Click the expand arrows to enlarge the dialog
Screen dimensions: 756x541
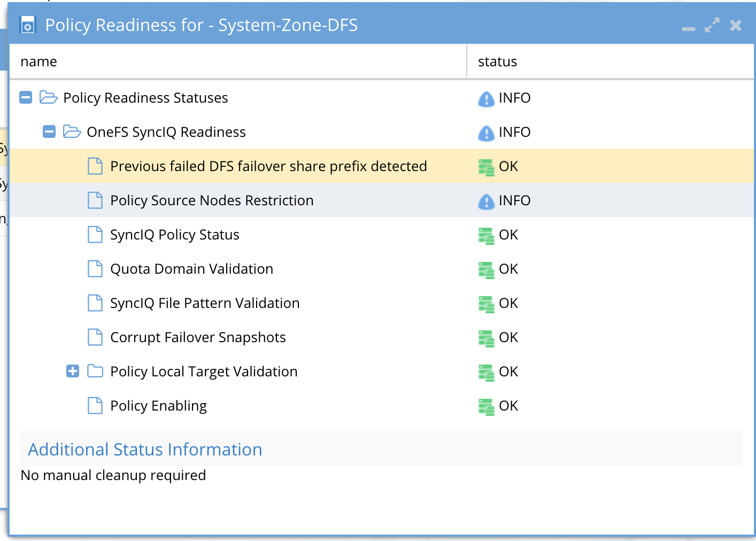point(712,25)
